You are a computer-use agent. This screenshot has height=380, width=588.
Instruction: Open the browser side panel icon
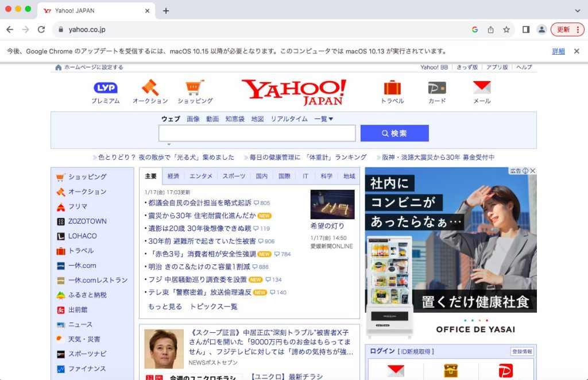(x=526, y=30)
